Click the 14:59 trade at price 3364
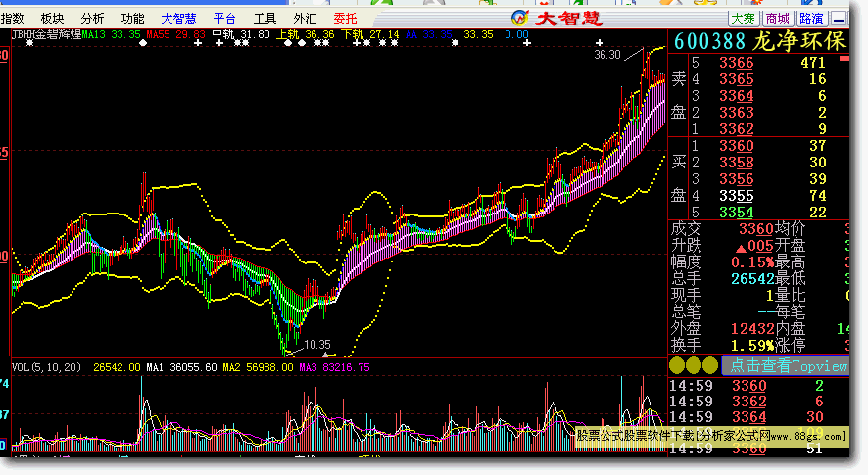The height and width of the screenshot is (475, 868). [749, 416]
